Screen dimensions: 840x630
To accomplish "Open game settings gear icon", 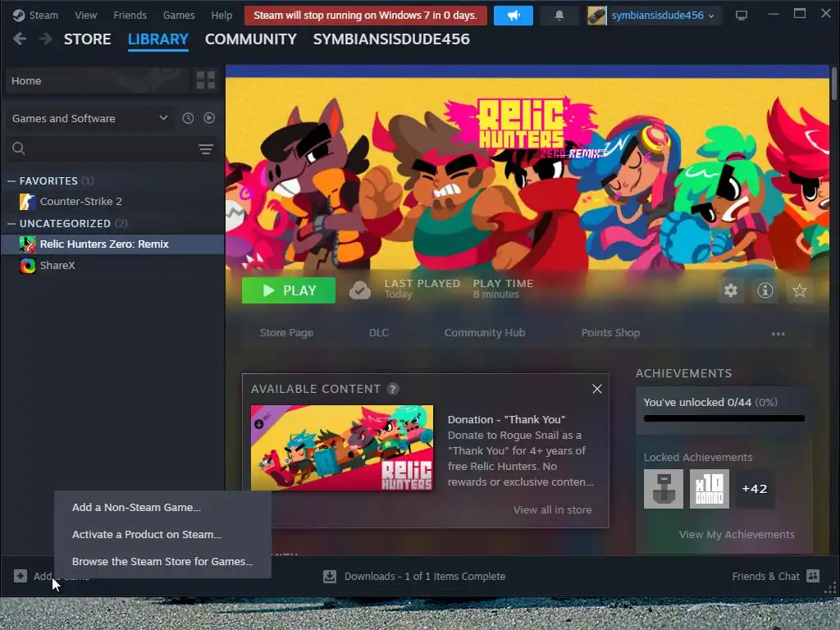I will pyautogui.click(x=731, y=290).
